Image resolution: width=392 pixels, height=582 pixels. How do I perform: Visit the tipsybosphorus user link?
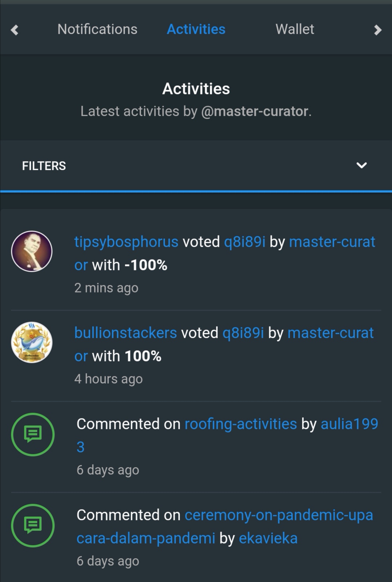point(126,242)
